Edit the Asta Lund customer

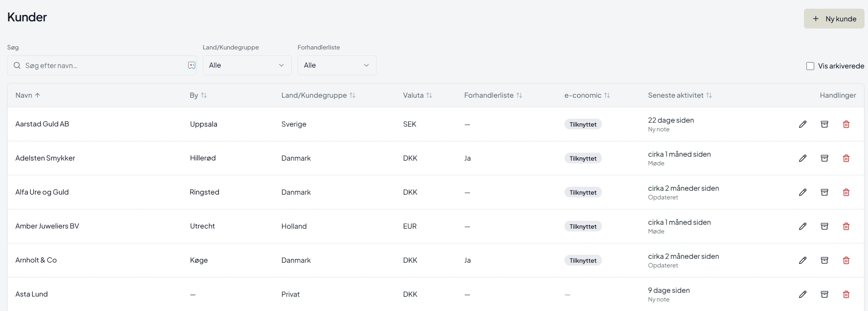[803, 294]
